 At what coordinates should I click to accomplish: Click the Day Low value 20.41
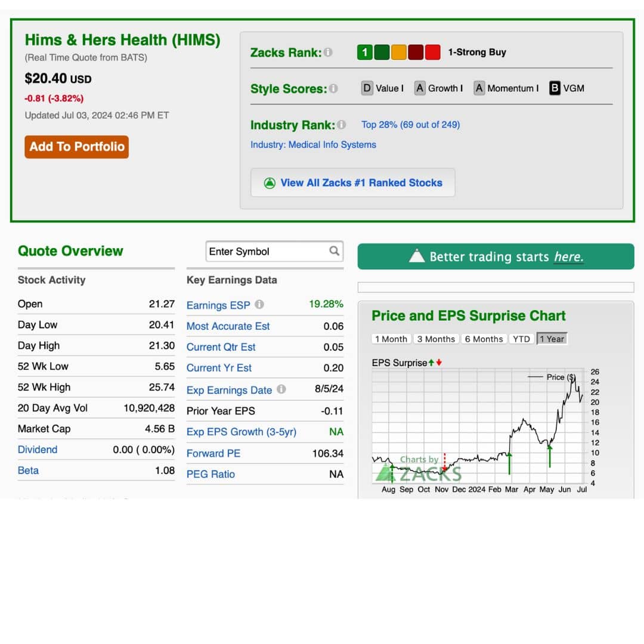(x=162, y=324)
